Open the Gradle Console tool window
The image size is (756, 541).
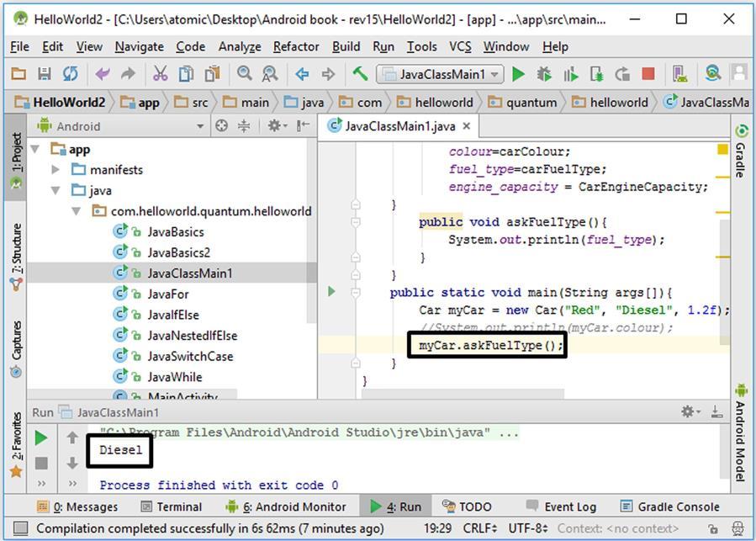(669, 507)
